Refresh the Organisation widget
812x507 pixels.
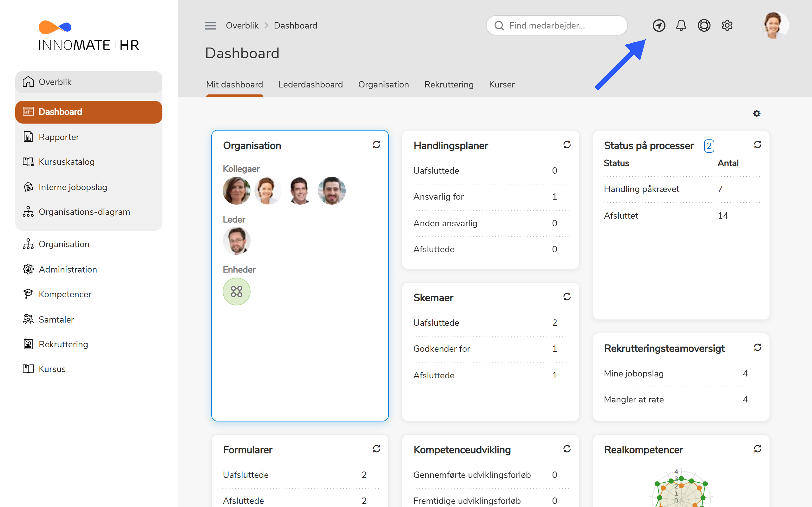point(377,144)
